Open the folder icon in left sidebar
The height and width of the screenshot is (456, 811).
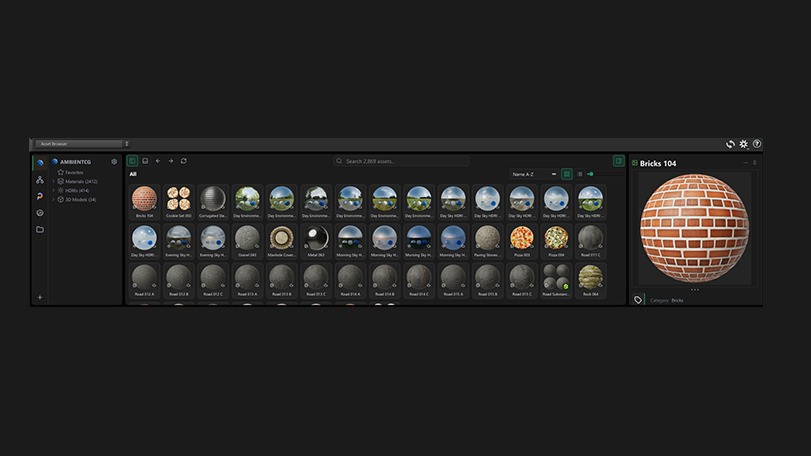[x=40, y=230]
